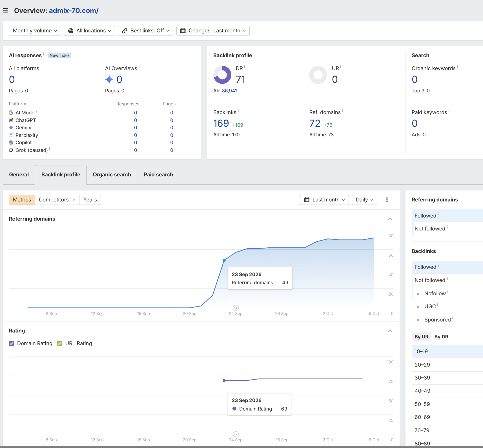Open the Best links: Off dropdown

point(146,31)
